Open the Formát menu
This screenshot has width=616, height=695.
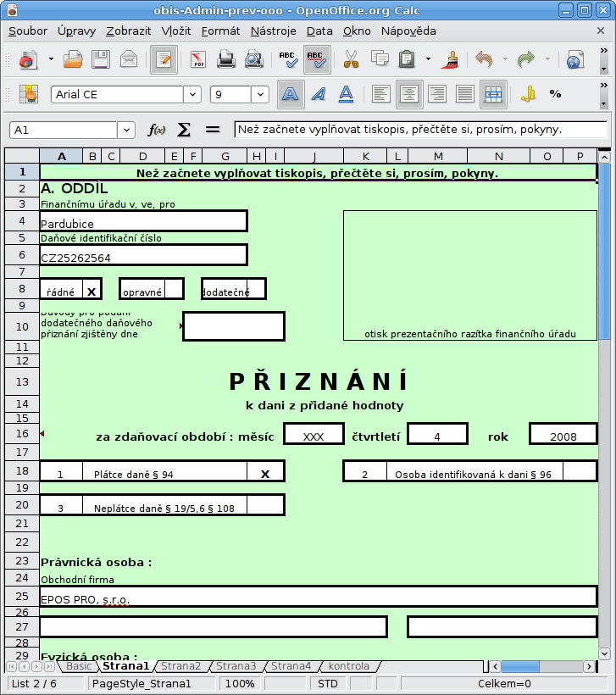point(220,31)
